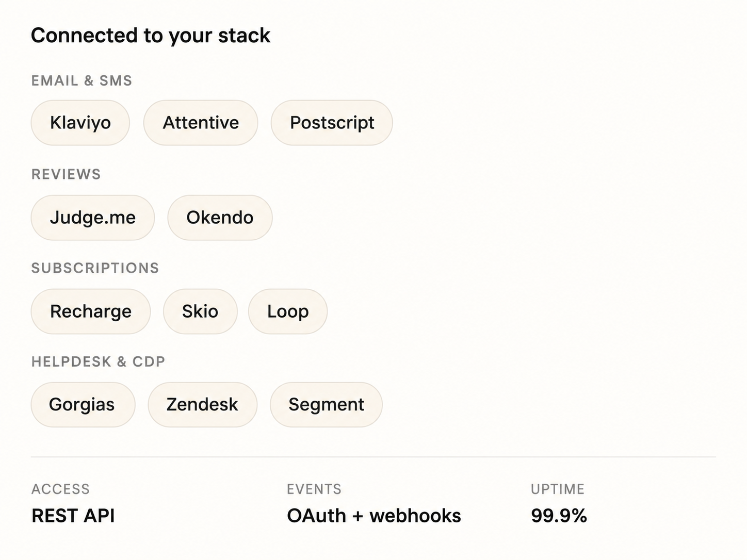This screenshot has height=560, width=747.
Task: Choose the Judge.me reviews chip
Action: click(x=93, y=218)
